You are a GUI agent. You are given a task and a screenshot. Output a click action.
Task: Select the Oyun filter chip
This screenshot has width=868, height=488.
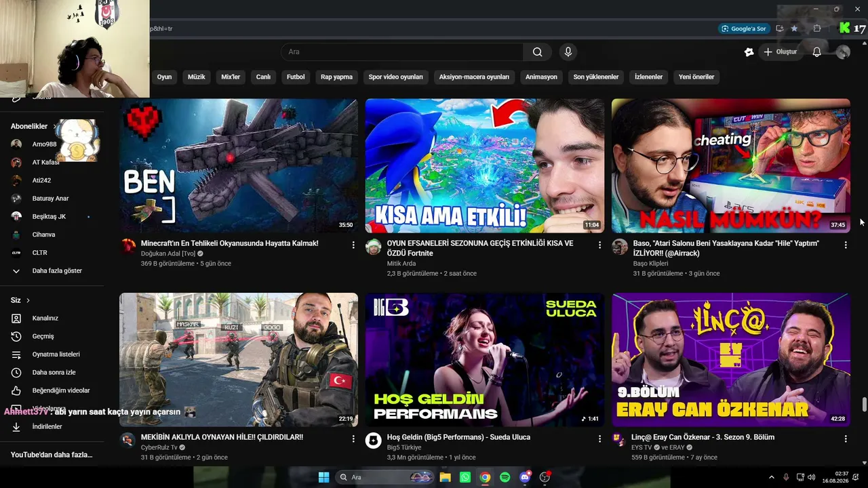[x=164, y=77]
